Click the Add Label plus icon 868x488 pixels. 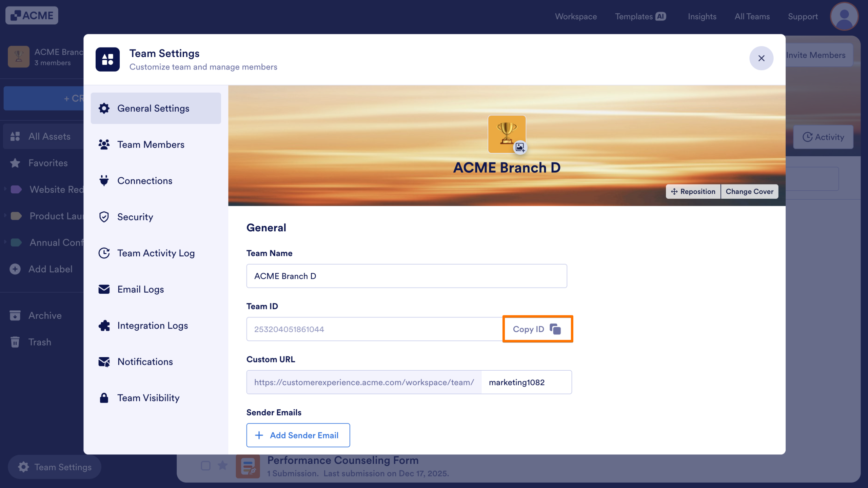point(15,269)
